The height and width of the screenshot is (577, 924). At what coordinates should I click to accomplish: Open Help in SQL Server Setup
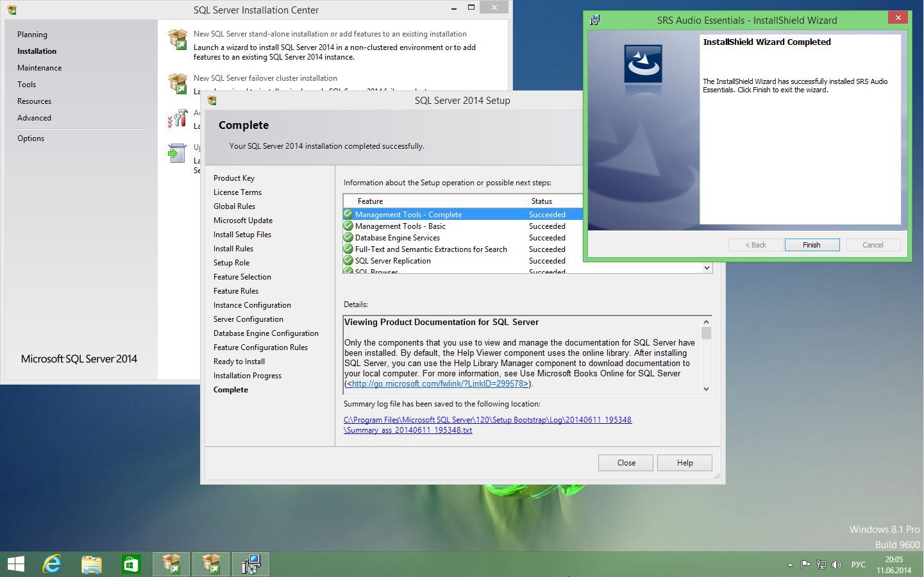click(685, 463)
